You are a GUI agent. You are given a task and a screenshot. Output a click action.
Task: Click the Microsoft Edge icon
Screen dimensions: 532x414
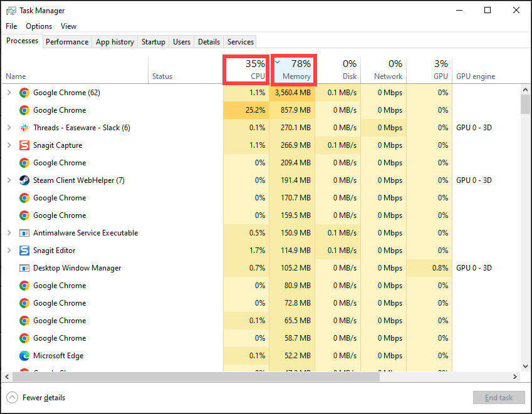tap(24, 355)
